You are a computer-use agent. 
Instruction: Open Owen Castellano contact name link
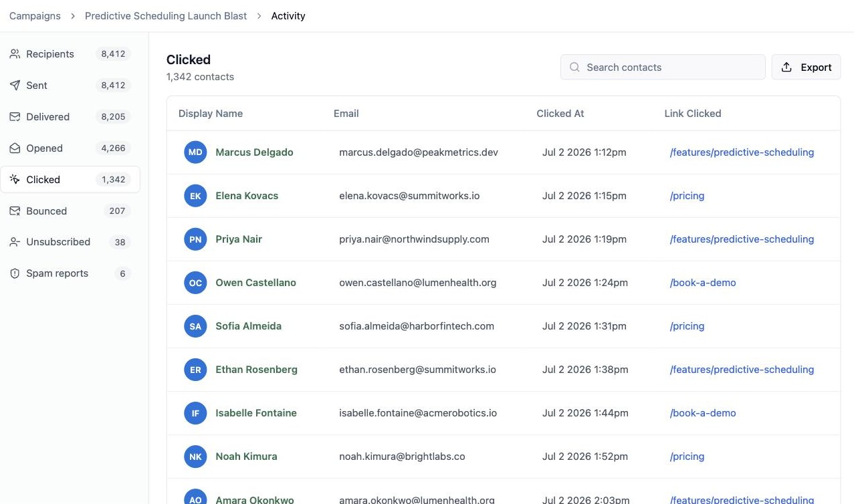coord(255,283)
